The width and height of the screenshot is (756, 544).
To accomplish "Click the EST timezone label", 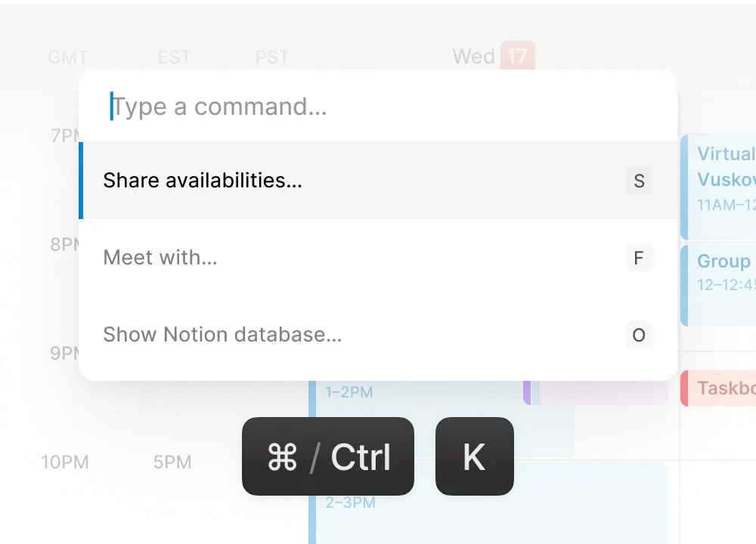I will pos(175,57).
